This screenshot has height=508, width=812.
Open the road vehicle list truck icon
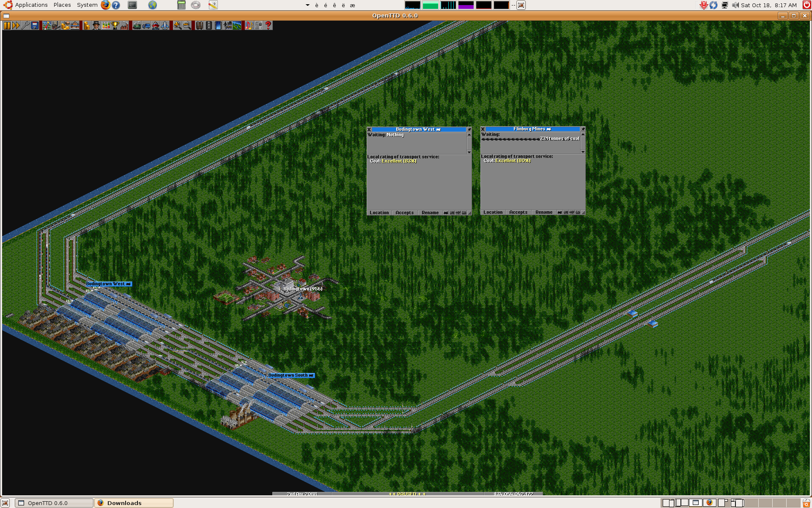pos(146,25)
